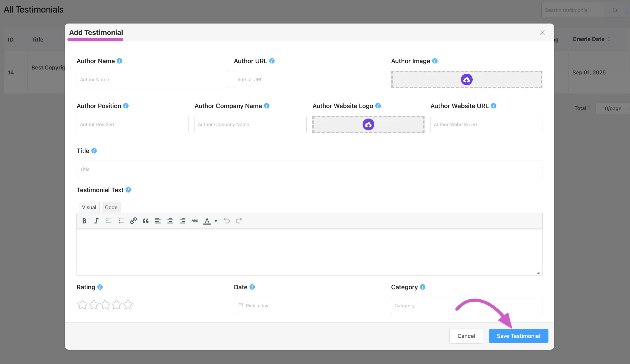Select the first rating star
The width and height of the screenshot is (630, 364).
82,304
